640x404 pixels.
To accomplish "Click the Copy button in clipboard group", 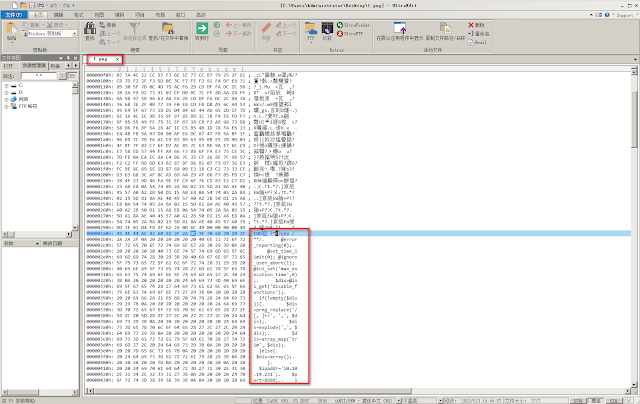I will click(31, 25).
